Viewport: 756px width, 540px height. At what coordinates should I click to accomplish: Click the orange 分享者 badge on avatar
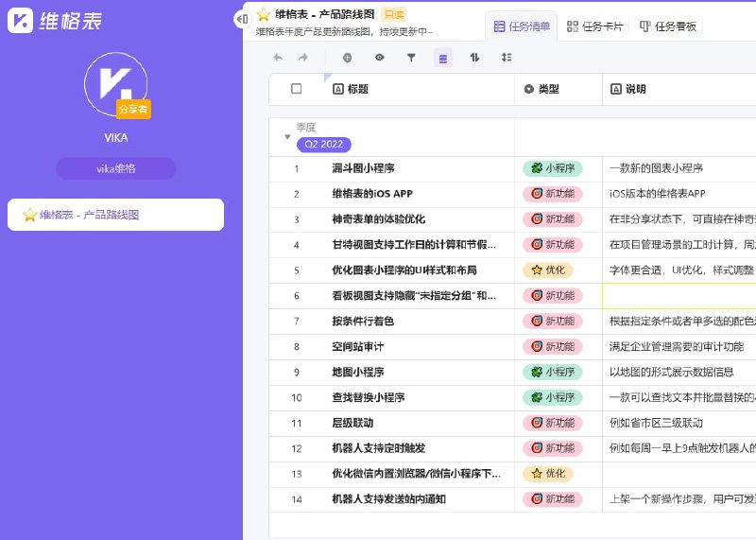pos(133,109)
